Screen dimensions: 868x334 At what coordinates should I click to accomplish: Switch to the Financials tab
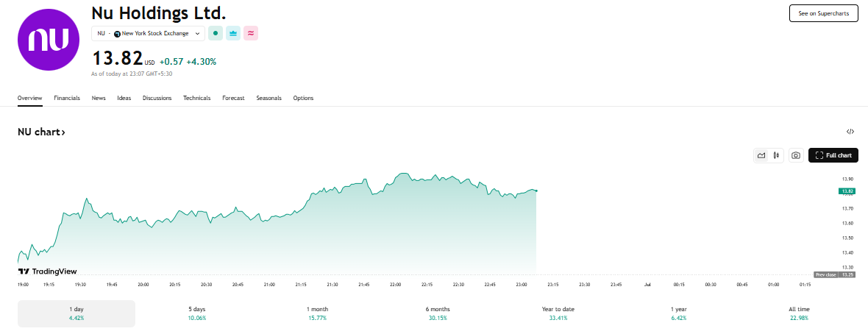pos(67,98)
